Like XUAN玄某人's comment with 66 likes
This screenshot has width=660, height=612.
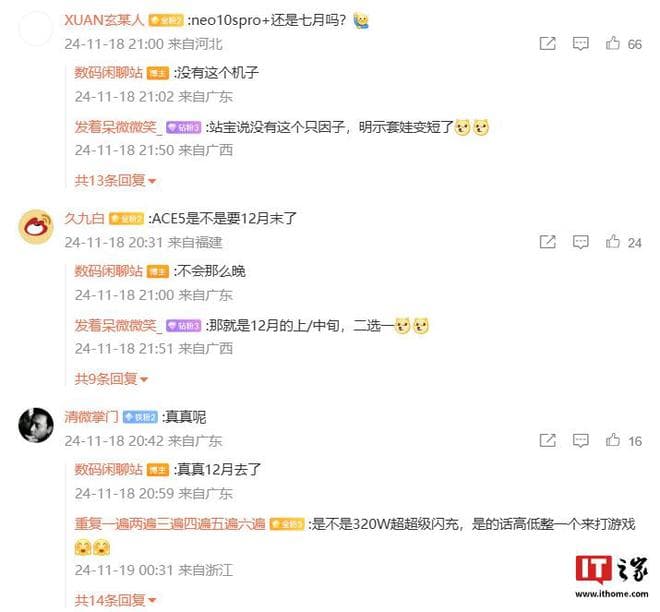pos(612,43)
